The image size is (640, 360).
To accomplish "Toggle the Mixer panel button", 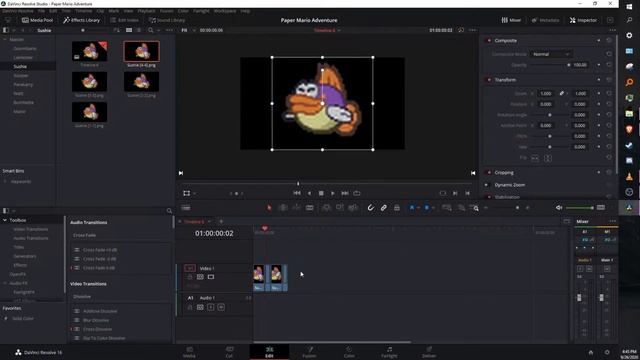I will (511, 20).
